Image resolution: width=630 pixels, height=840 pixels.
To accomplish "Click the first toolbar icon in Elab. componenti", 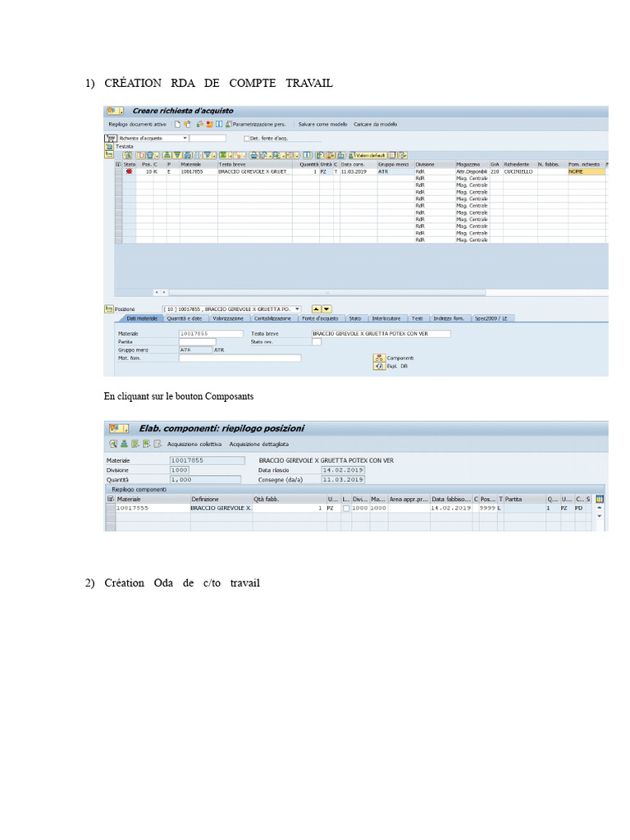I will 113,444.
